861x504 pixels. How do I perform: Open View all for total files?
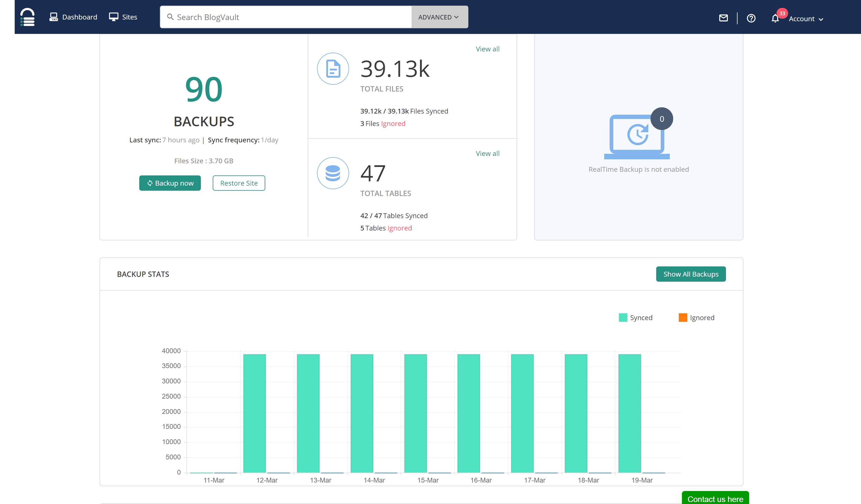point(487,49)
